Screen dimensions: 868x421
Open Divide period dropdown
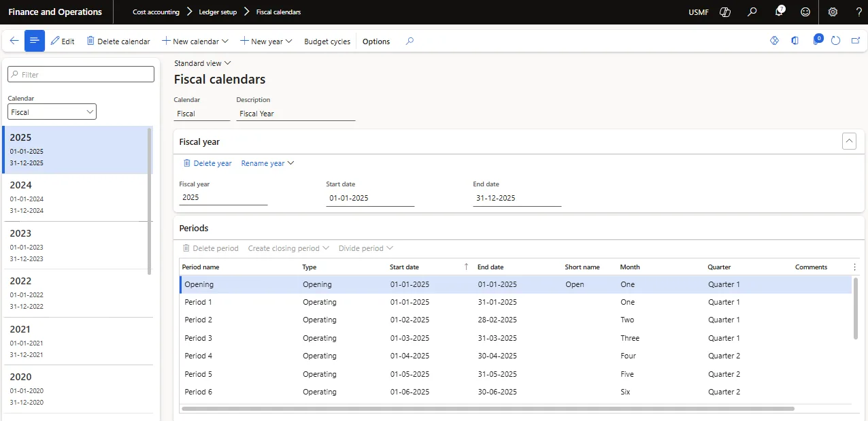(x=366, y=248)
